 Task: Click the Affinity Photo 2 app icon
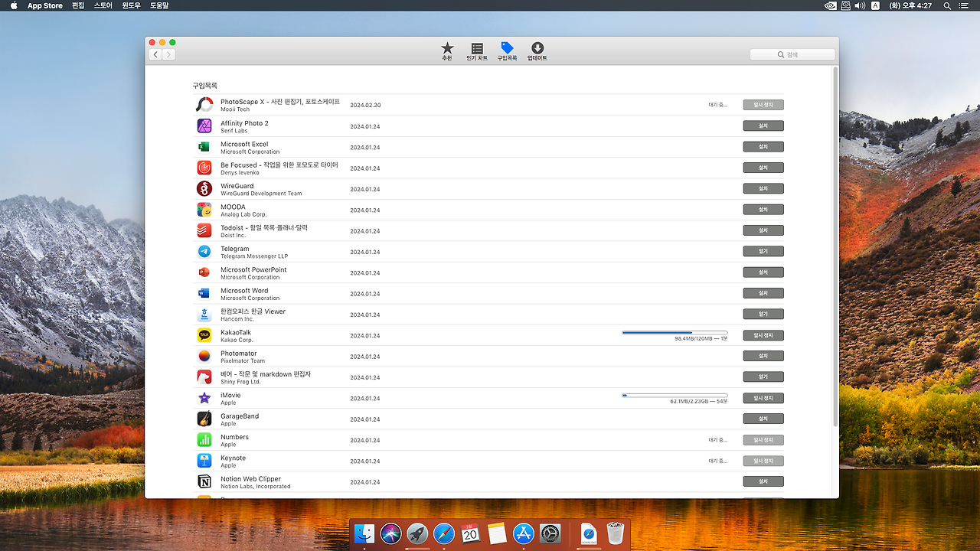(204, 126)
